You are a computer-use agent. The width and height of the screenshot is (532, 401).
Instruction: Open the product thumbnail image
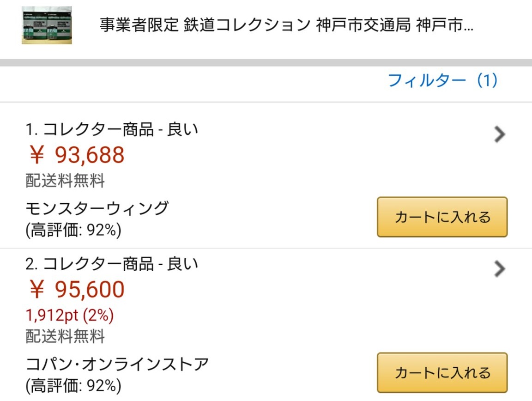click(x=47, y=25)
